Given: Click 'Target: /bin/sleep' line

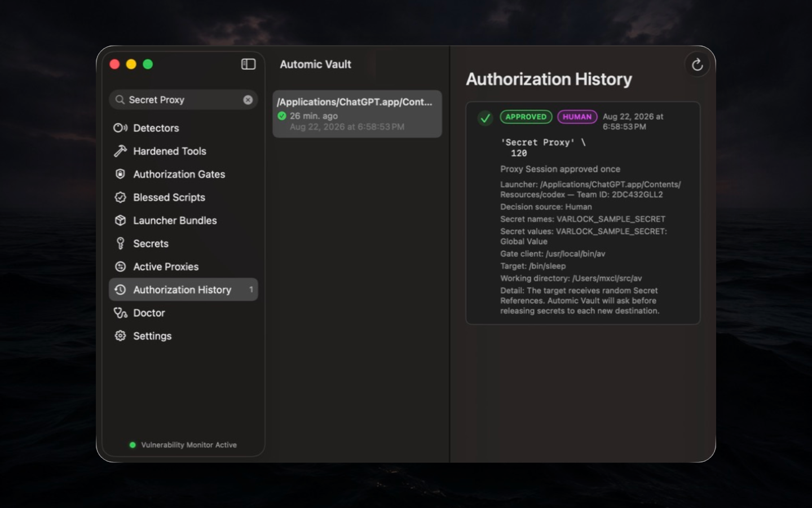Looking at the screenshot, I should (x=533, y=266).
